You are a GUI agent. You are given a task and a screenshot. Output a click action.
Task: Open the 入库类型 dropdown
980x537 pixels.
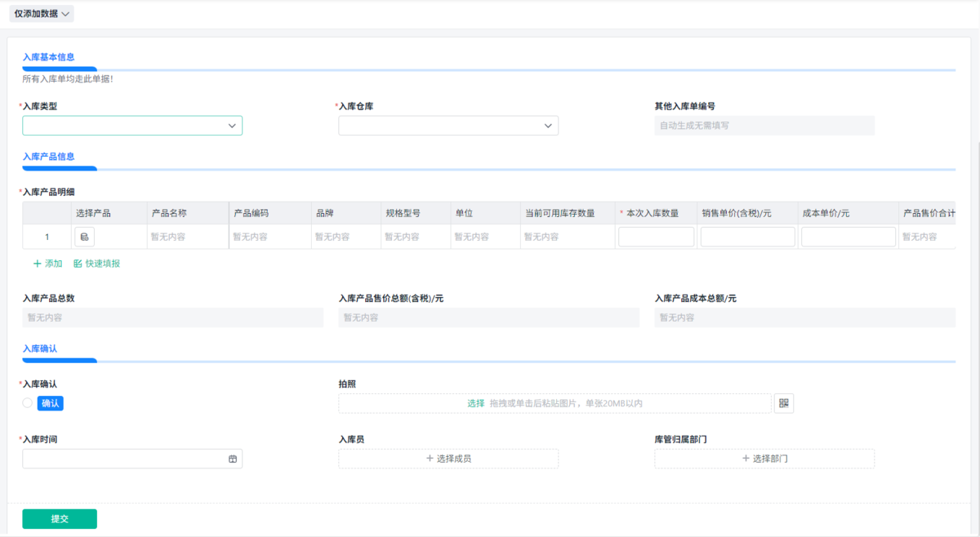132,126
